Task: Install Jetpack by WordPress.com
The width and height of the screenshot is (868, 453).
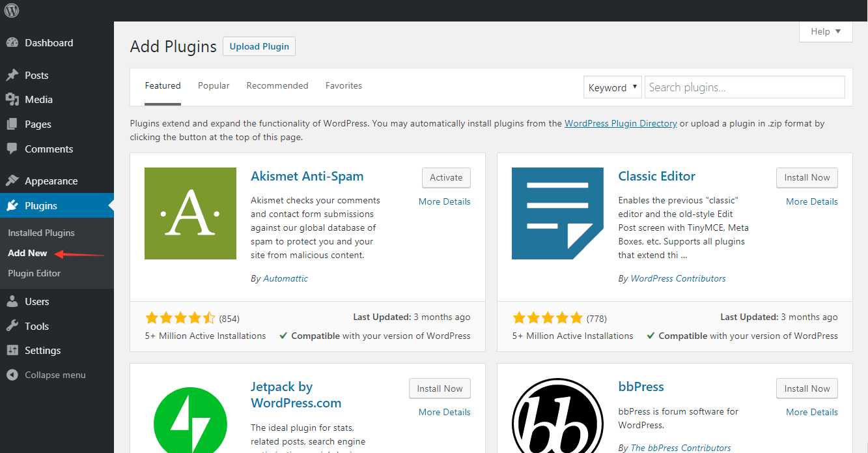Action: [440, 388]
